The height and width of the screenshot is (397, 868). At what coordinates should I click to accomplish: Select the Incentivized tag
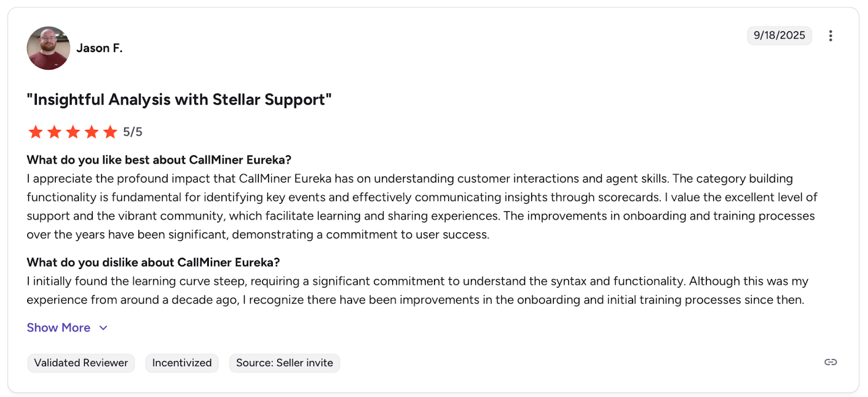(182, 363)
